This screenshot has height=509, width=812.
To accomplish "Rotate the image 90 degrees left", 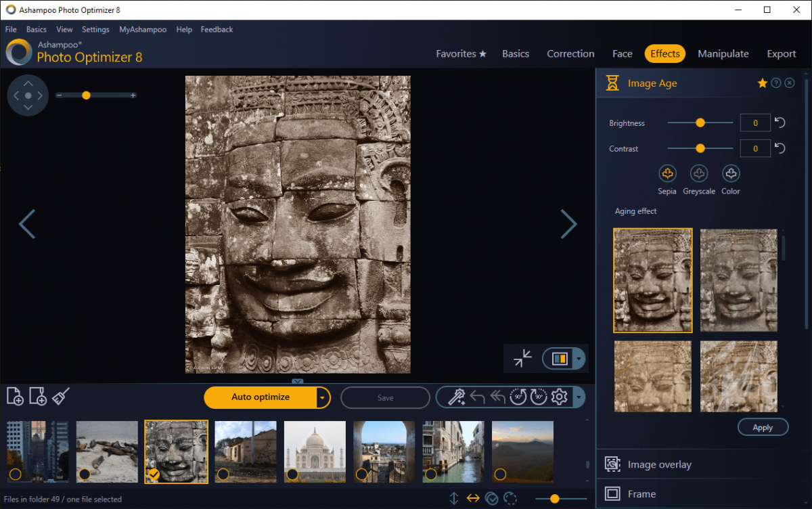I will pyautogui.click(x=518, y=397).
